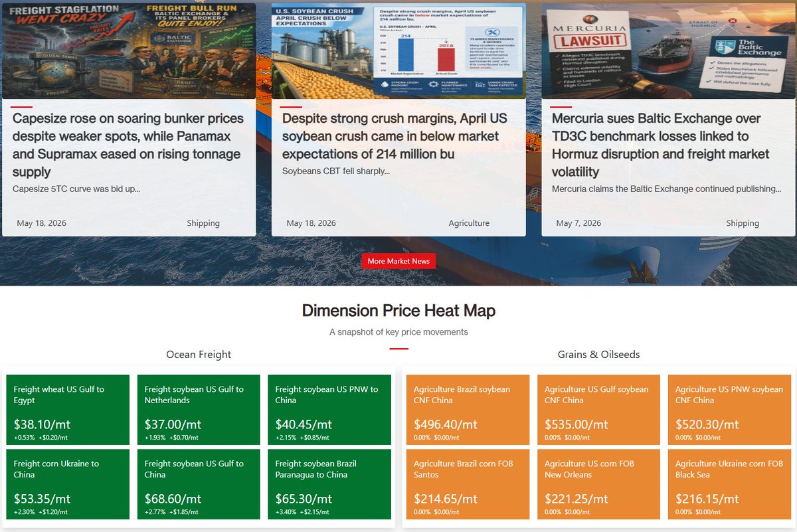Open Agriculture US corn FOB New Orleans tile
The height and width of the screenshot is (532, 797).
(598, 484)
